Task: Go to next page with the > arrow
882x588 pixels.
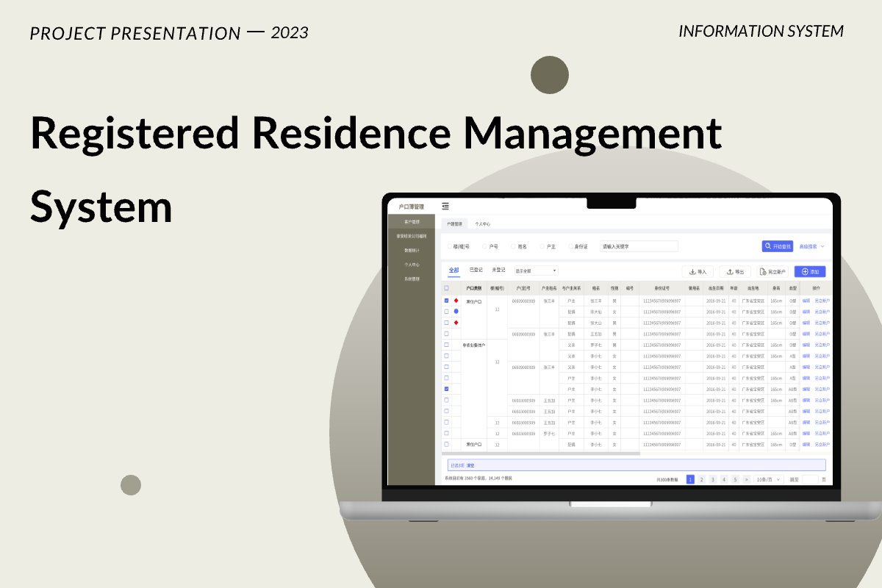Action: [746, 479]
